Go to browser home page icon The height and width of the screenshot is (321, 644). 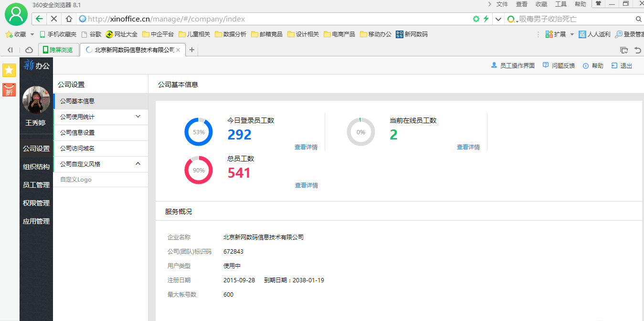(x=69, y=19)
